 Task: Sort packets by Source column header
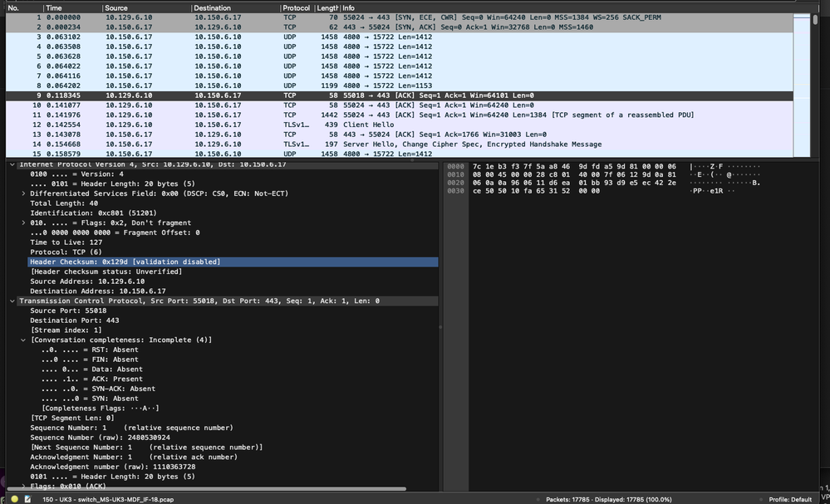(x=146, y=8)
